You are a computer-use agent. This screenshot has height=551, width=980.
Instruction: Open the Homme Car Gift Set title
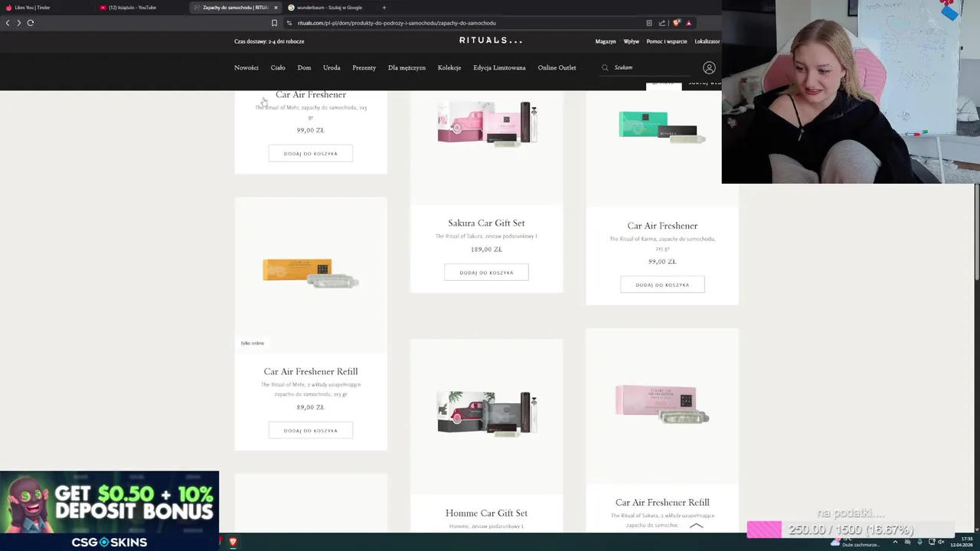[x=486, y=513]
